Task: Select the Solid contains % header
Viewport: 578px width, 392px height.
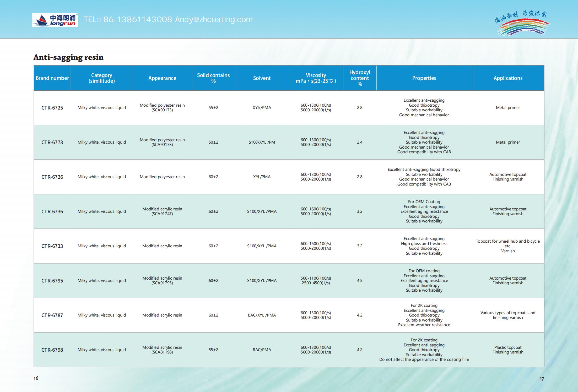Action: (x=213, y=78)
